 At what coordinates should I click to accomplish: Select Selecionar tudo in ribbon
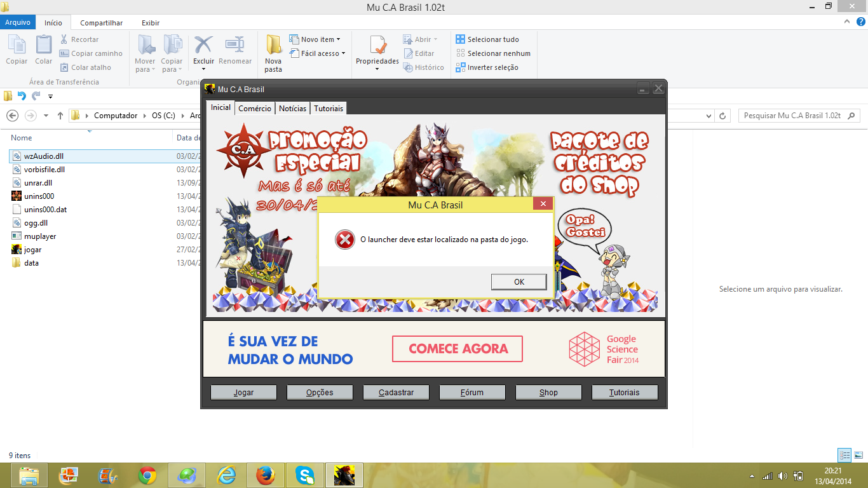487,39
